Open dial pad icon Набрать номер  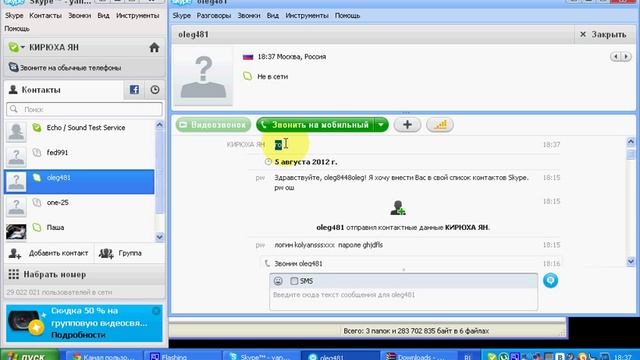tap(13, 274)
